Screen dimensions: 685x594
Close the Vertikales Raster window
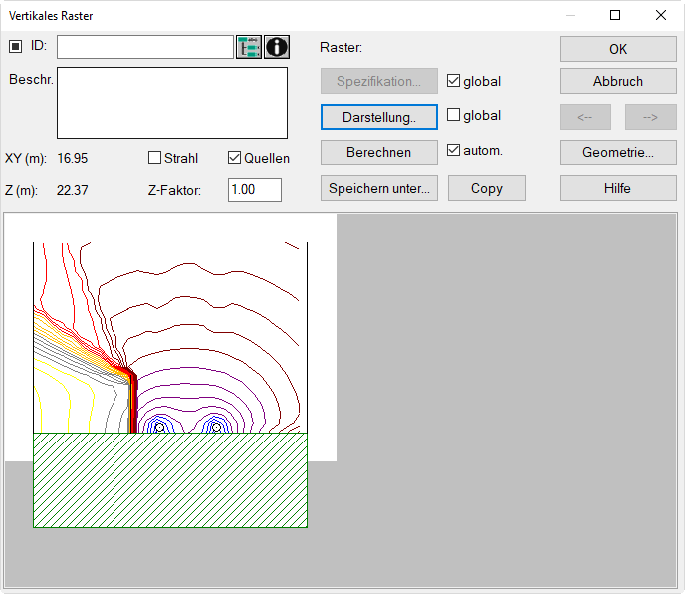click(x=661, y=15)
